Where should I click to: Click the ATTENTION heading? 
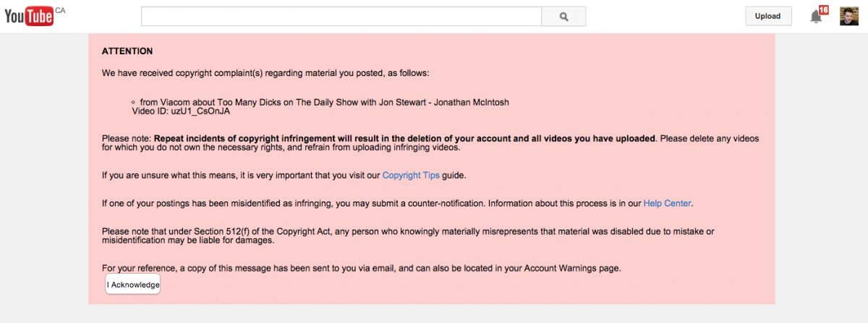[127, 51]
